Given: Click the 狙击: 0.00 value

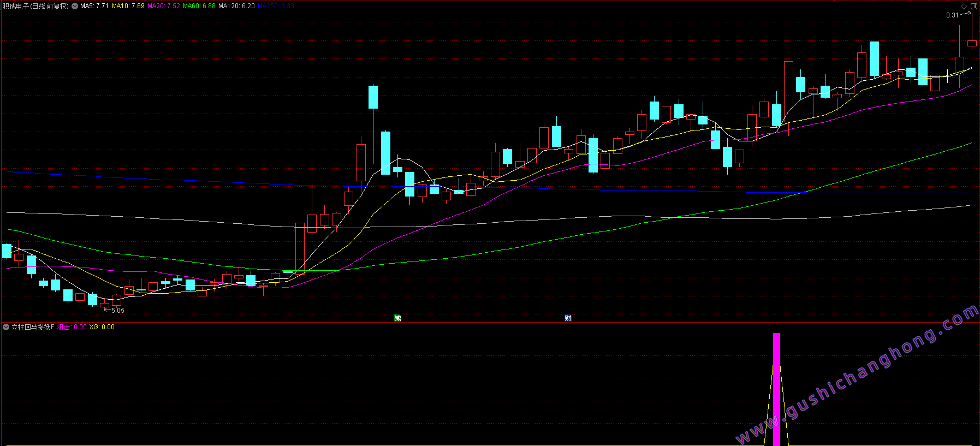Looking at the screenshot, I should pos(72,327).
